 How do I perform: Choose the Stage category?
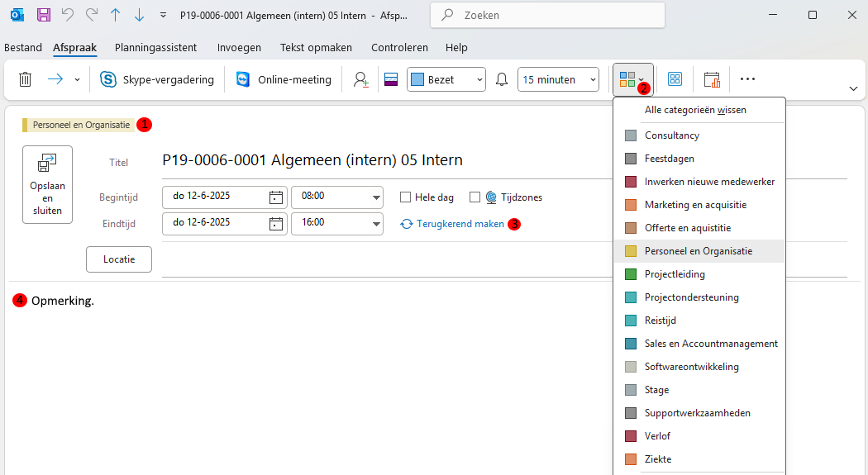pyautogui.click(x=699, y=391)
